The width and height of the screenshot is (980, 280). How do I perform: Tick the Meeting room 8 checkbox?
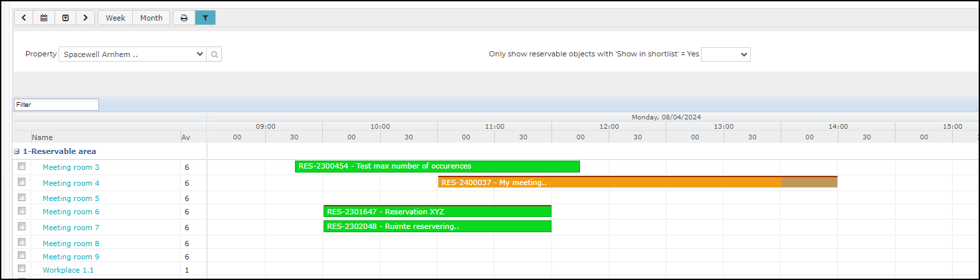tap(22, 242)
